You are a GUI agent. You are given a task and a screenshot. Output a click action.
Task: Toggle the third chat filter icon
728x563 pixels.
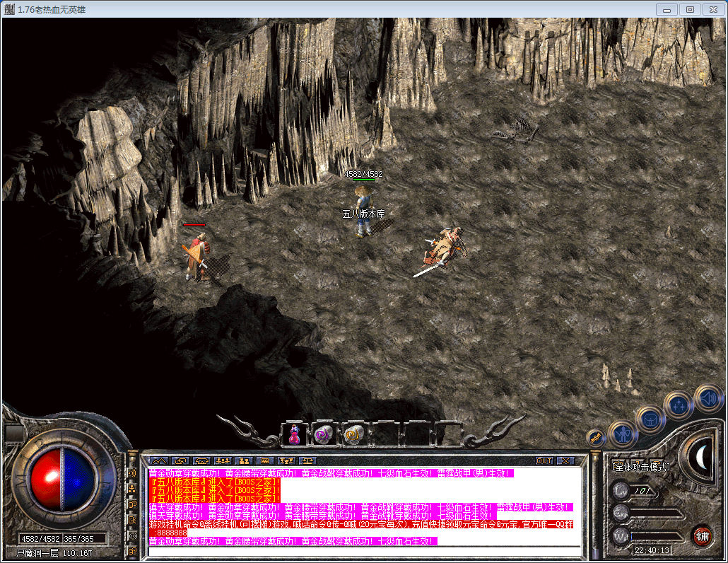click(132, 504)
